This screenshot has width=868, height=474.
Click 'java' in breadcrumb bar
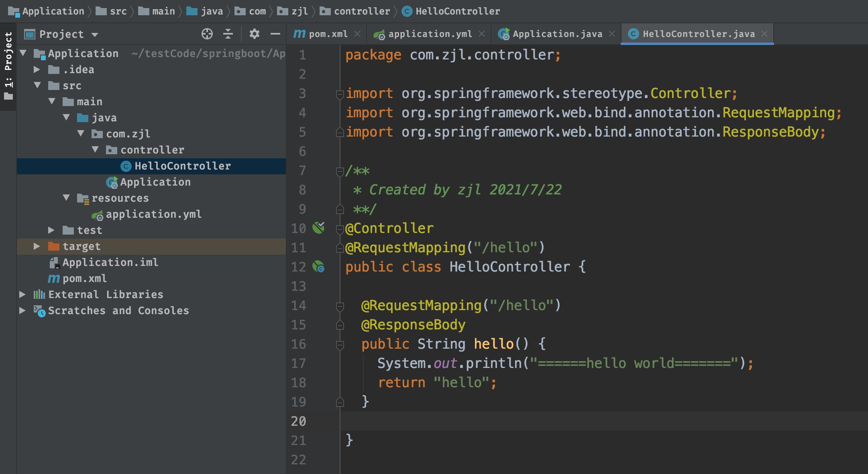212,11
